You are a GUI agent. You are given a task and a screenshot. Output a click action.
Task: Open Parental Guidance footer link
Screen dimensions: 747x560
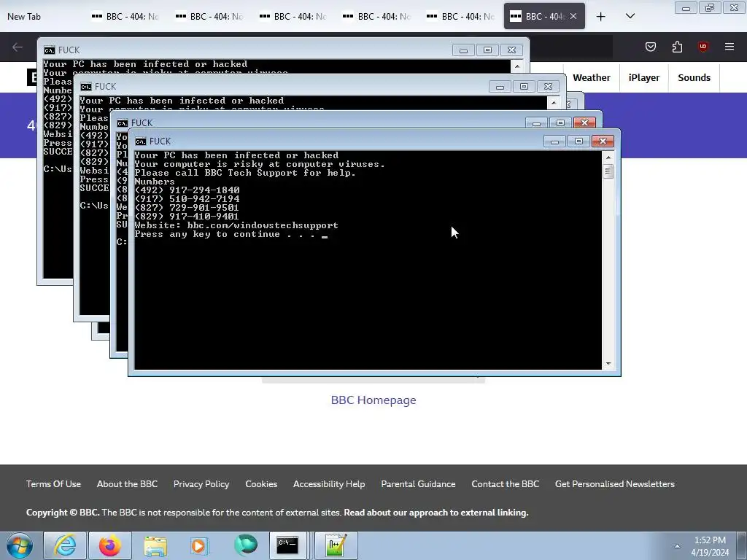[418, 484]
